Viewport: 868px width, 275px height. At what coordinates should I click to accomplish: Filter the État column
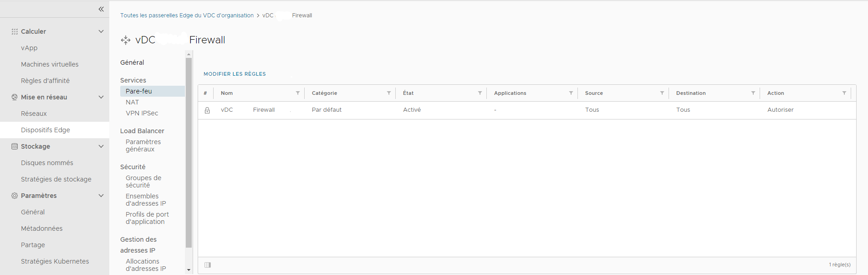[480, 93]
